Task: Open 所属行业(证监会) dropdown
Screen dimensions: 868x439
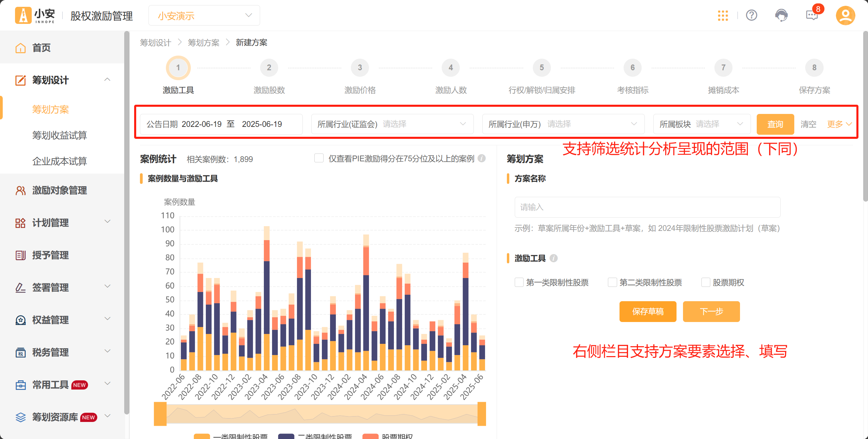Action: pyautogui.click(x=392, y=124)
